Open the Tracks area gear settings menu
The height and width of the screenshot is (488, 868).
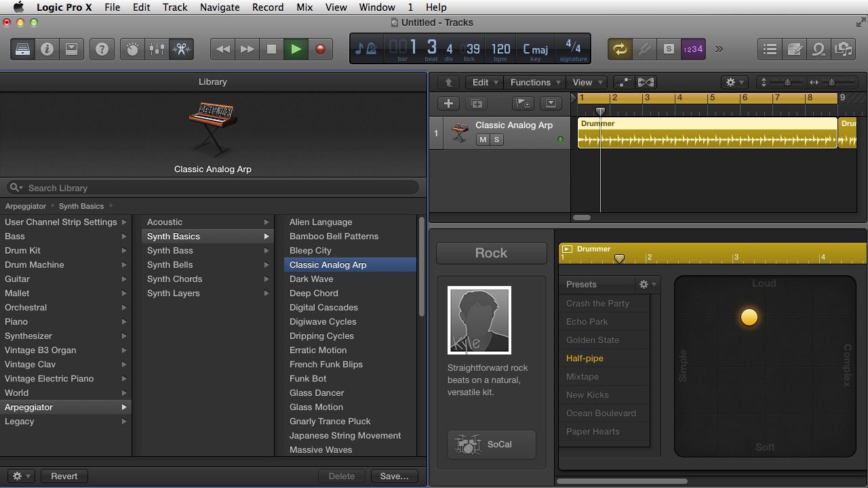pos(734,82)
